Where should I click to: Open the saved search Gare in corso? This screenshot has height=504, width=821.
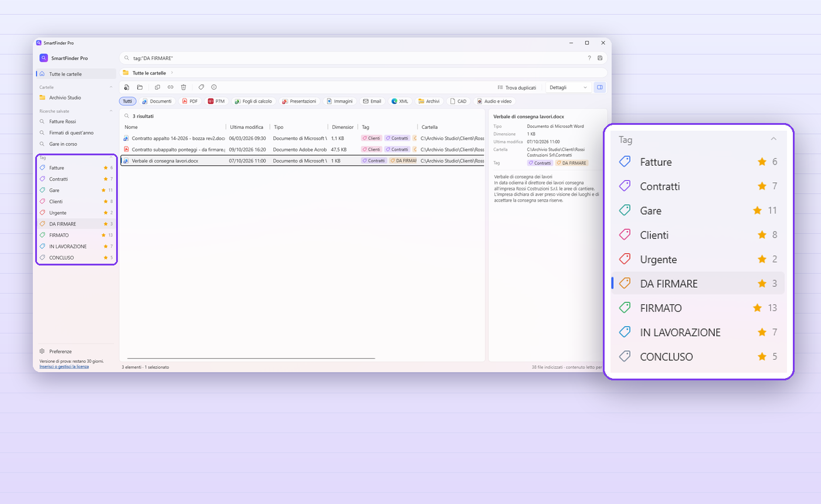(x=76, y=144)
